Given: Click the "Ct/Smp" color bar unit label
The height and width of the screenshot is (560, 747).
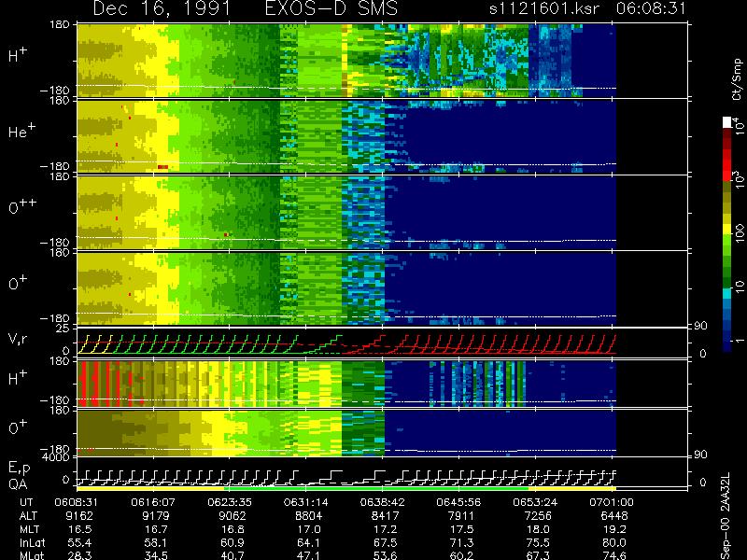Looking at the screenshot, I should [x=737, y=79].
